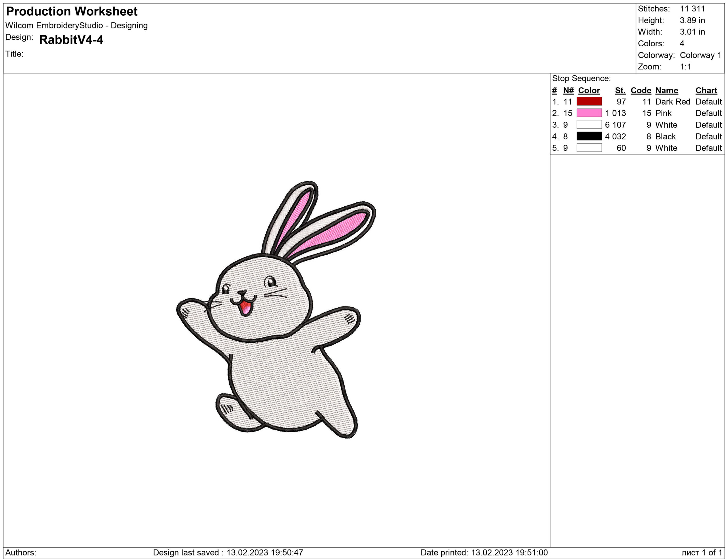Click the Name column header

tap(666, 91)
